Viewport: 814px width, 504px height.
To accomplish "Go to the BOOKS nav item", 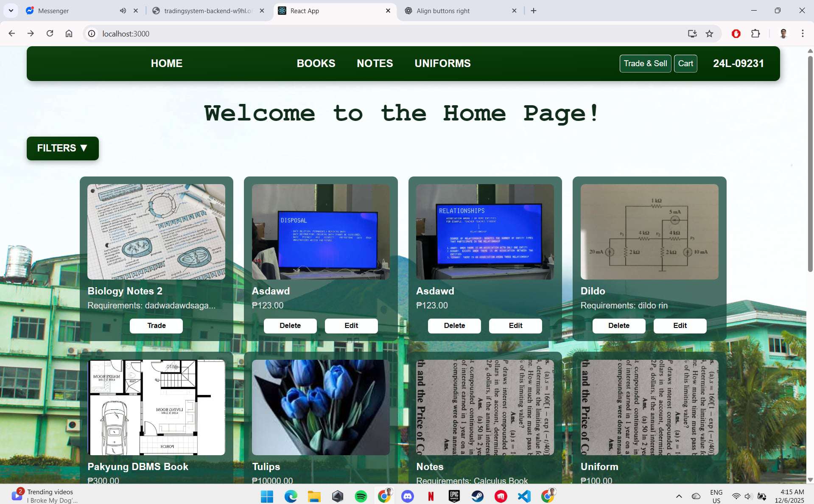I will (316, 63).
